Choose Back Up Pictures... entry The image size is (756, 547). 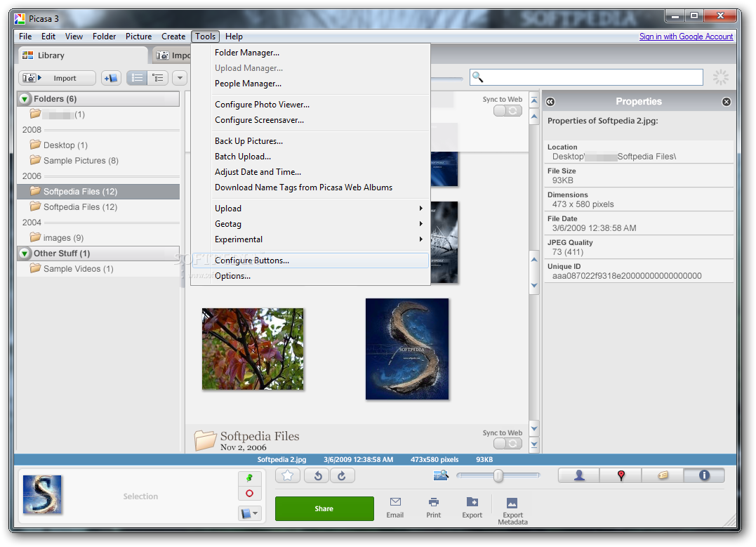point(310,141)
